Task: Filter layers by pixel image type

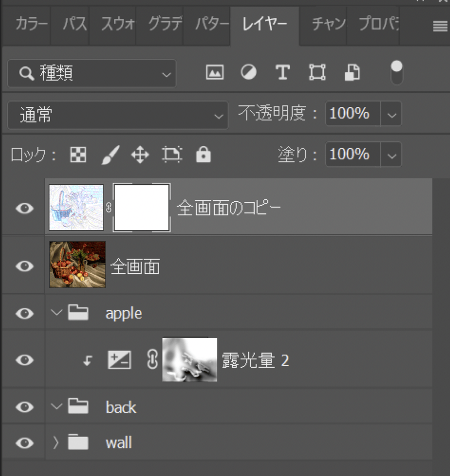Action: (215, 72)
